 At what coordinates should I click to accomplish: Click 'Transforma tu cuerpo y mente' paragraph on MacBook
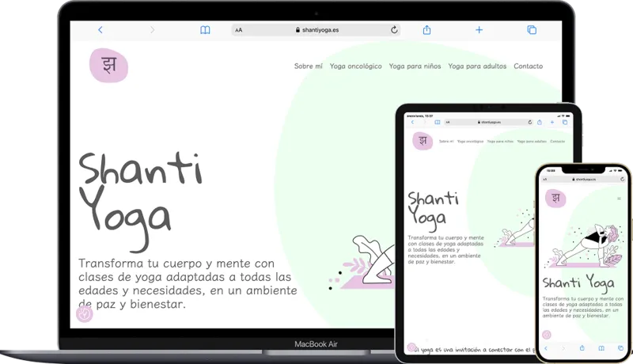pos(188,283)
